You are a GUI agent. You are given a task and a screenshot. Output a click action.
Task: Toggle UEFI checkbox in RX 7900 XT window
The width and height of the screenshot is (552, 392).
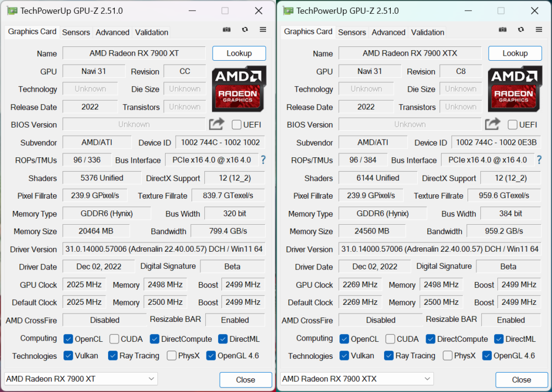[x=237, y=125]
